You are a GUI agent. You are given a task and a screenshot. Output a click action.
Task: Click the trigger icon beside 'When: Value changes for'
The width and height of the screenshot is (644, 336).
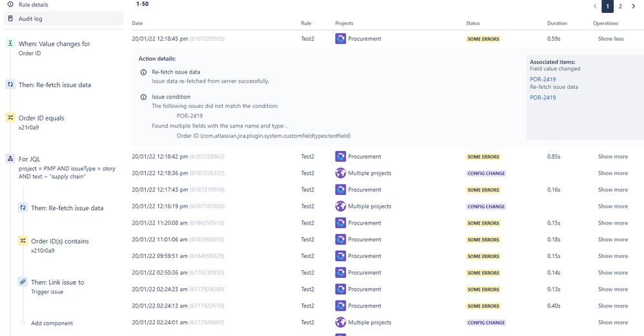pos(10,43)
